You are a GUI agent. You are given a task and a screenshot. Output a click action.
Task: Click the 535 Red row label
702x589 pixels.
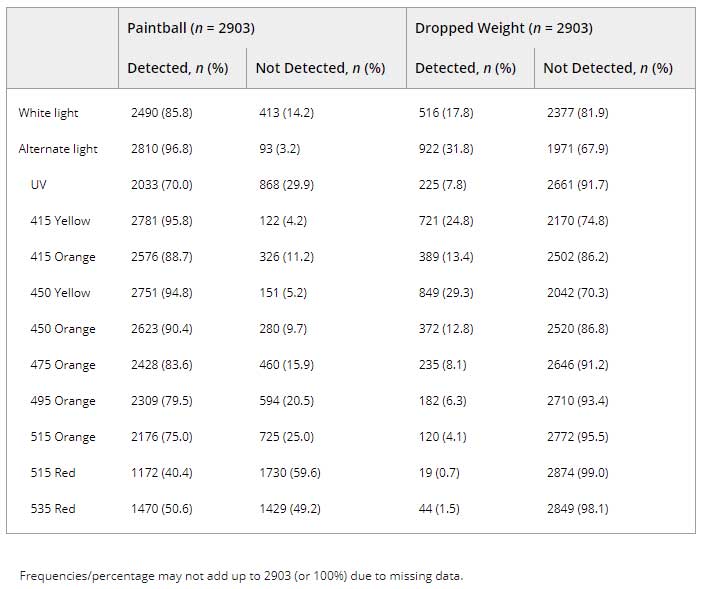(53, 509)
